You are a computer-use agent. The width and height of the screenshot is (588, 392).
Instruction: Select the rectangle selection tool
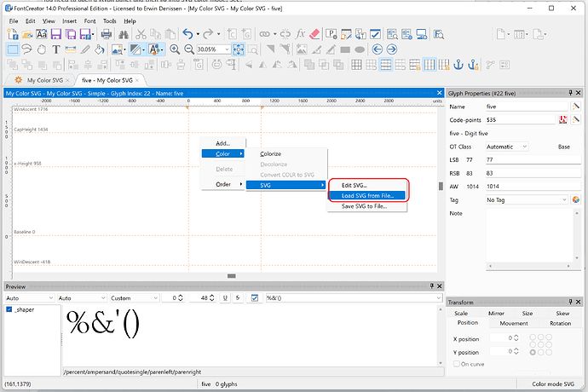(x=13, y=49)
